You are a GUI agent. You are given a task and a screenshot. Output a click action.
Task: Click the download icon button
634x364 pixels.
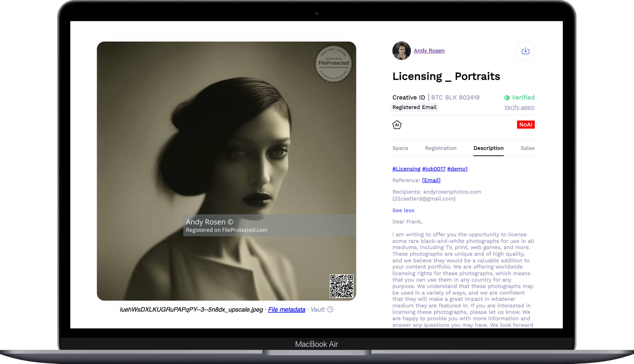coord(525,51)
